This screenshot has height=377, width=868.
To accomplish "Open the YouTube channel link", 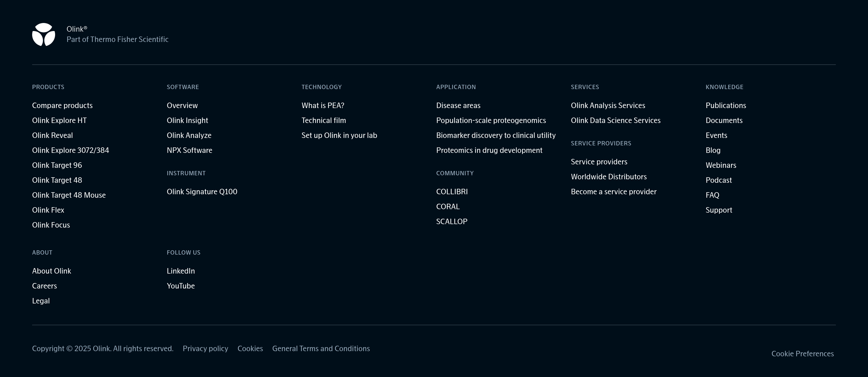I will coord(181,286).
